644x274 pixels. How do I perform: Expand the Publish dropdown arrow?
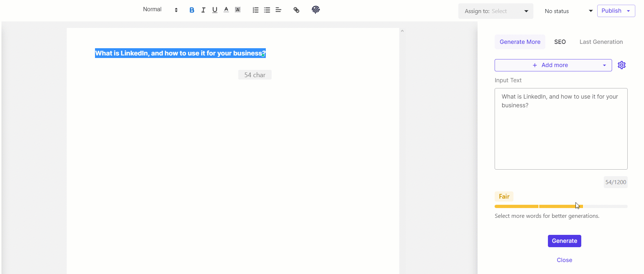(x=629, y=11)
